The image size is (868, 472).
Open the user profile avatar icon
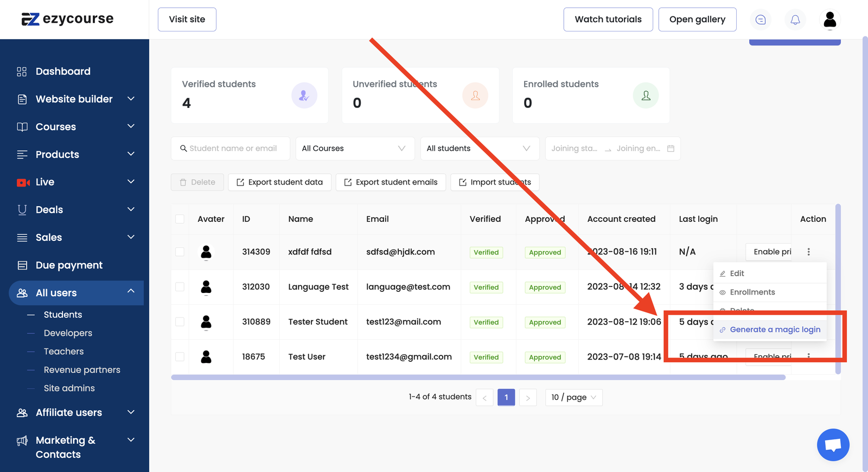coord(829,20)
